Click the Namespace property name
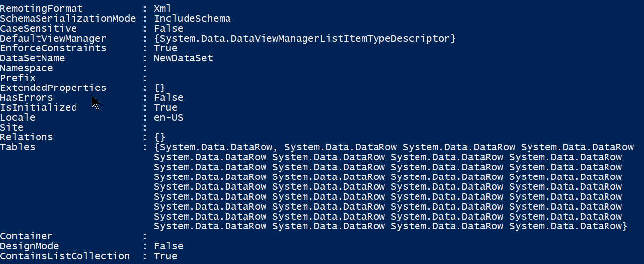The height and width of the screenshot is (264, 644). 26,68
